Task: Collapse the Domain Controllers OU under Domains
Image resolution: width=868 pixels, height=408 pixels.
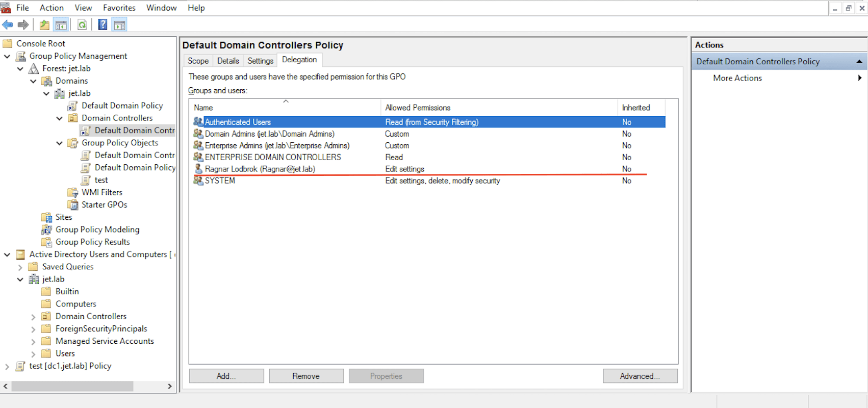Action: coord(60,118)
